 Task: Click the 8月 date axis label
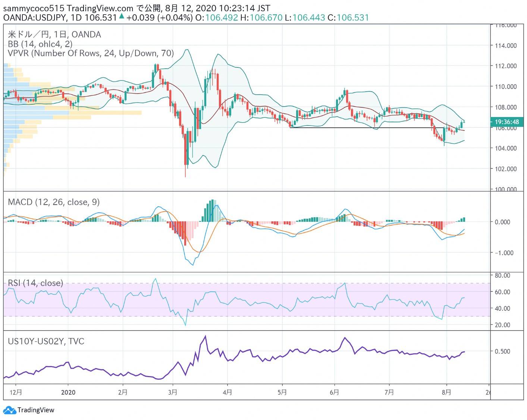[x=446, y=392]
